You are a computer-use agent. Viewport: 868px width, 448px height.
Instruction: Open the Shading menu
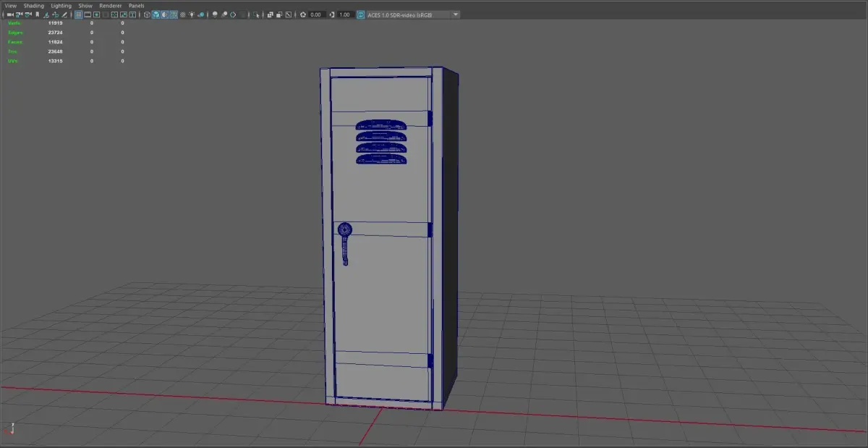(x=34, y=5)
